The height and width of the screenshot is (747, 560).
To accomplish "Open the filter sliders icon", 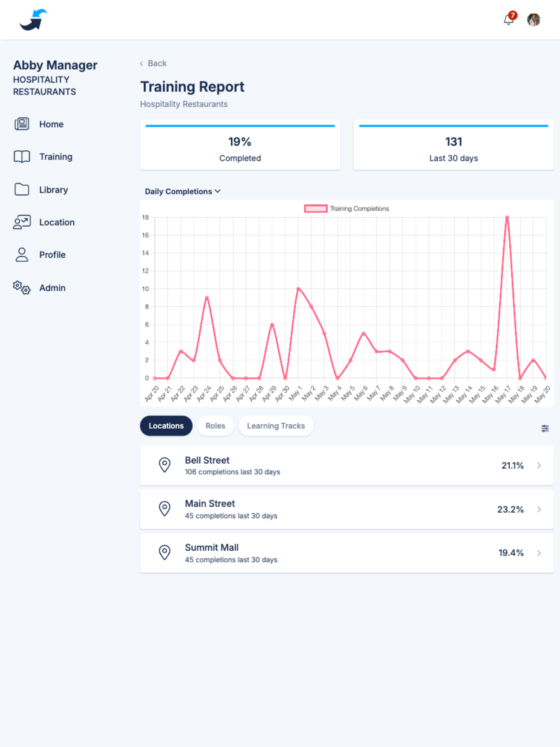I will tap(545, 428).
